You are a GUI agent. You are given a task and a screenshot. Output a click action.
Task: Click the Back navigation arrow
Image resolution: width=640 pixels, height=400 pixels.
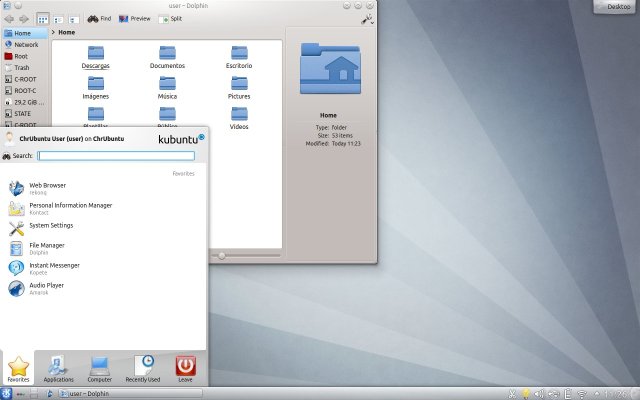point(9,18)
